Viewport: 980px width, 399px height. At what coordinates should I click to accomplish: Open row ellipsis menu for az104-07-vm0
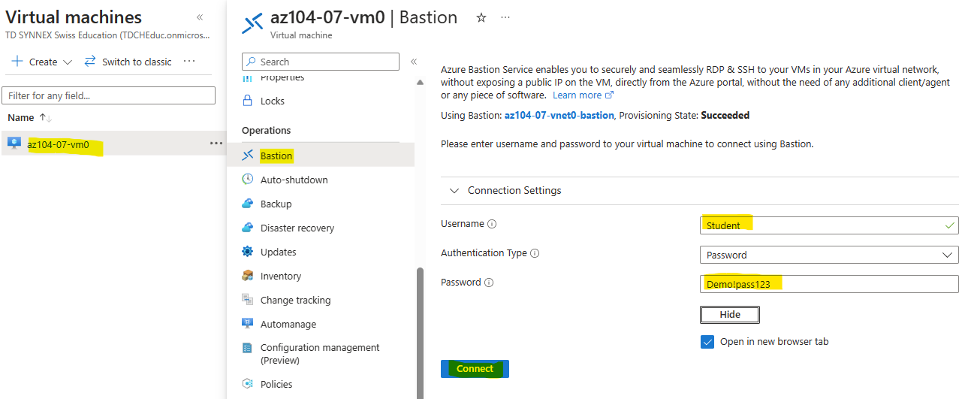coord(216,143)
